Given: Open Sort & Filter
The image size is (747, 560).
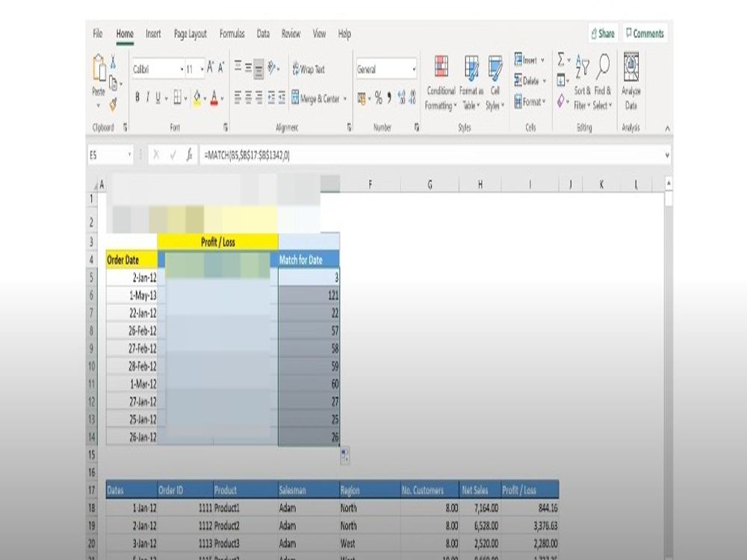Looking at the screenshot, I should click(582, 82).
